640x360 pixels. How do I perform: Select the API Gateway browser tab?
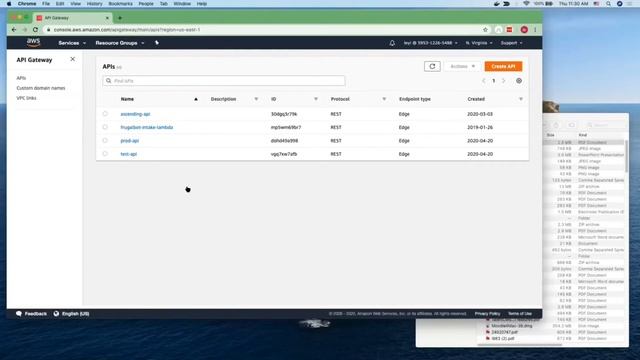click(73, 18)
